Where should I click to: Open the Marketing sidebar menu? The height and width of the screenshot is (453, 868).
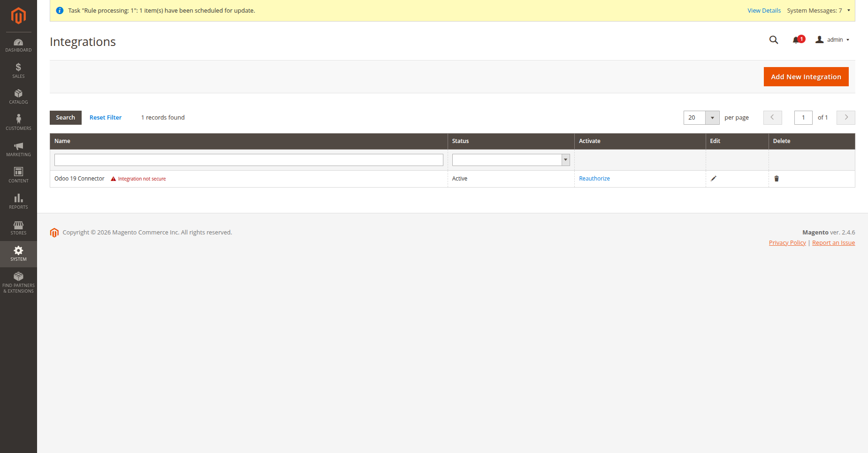tap(18, 150)
